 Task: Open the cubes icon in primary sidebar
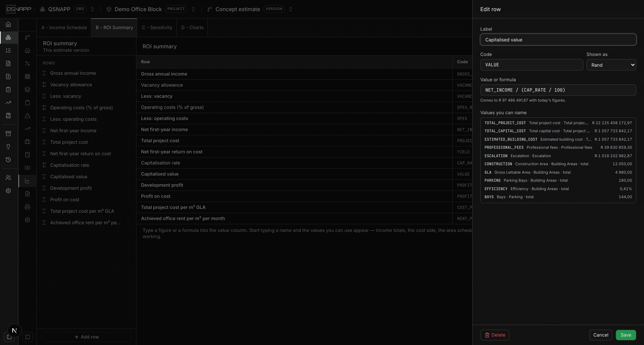pyautogui.click(x=8, y=38)
